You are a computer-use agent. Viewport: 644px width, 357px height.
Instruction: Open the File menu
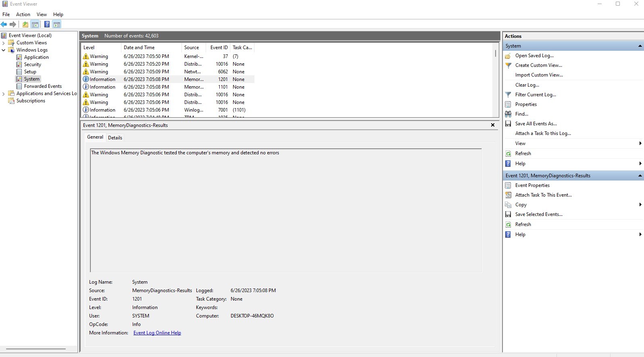6,15
